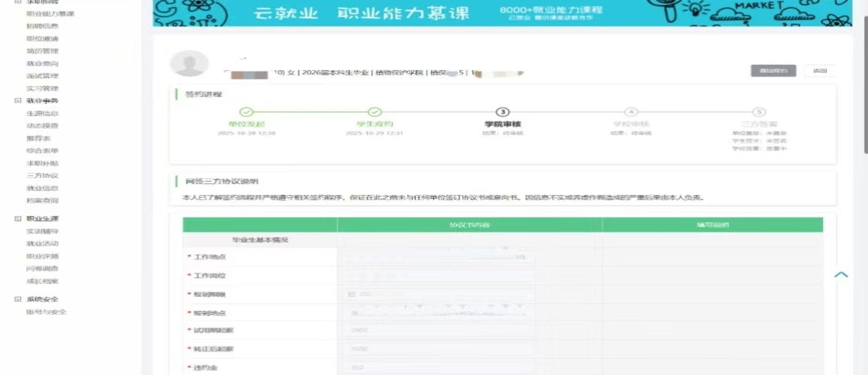This screenshot has width=868, height=375.
Task: Open the 档案查询 sidebar link
Action: (42, 201)
